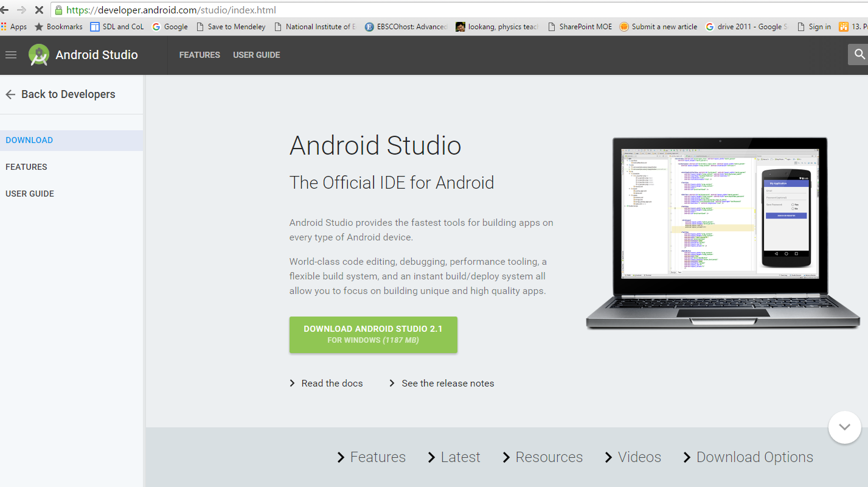Viewport: 868px width, 487px height.
Task: Open the drive 2011 - Google bookmark
Action: [747, 27]
